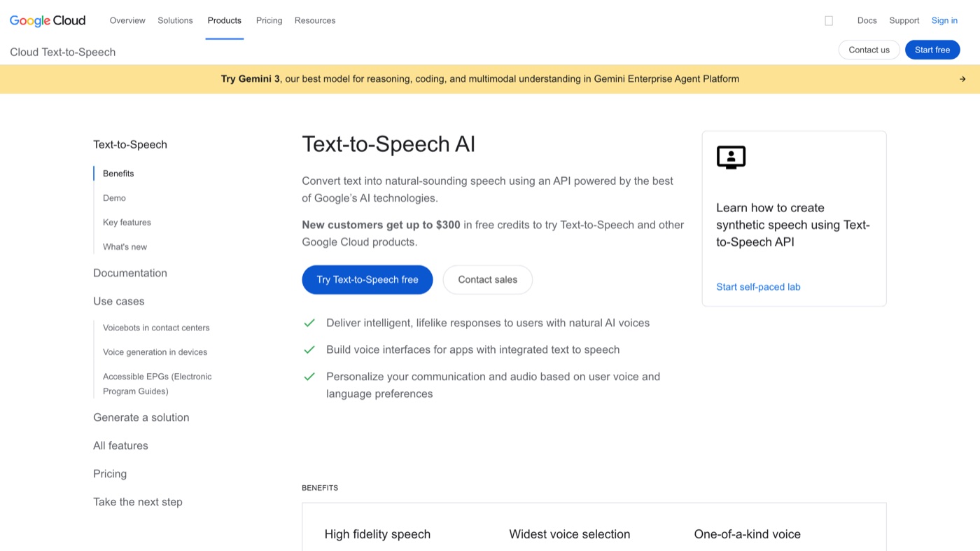
Task: Click the Cloud Text-to-Speech product title
Action: pos(63,52)
